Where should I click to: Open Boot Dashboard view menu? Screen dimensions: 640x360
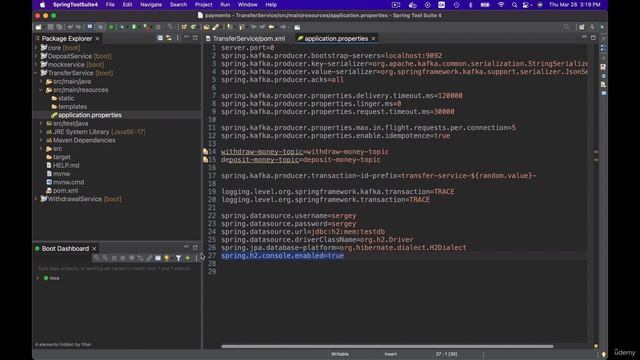point(196,258)
